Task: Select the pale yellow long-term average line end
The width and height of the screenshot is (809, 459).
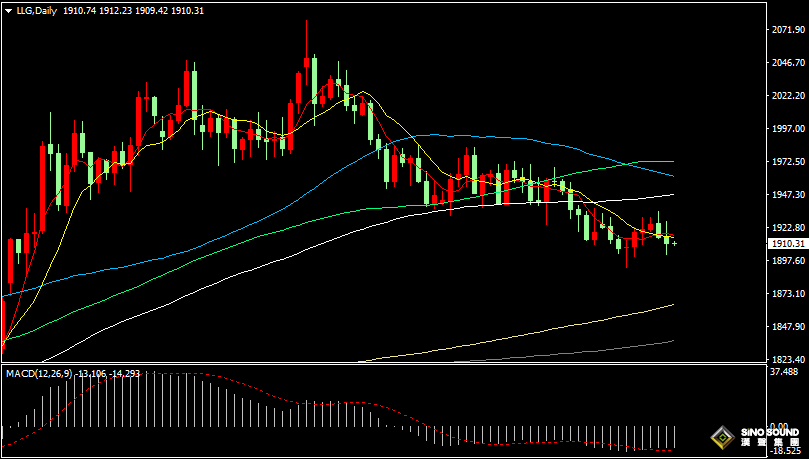Action: (671, 305)
